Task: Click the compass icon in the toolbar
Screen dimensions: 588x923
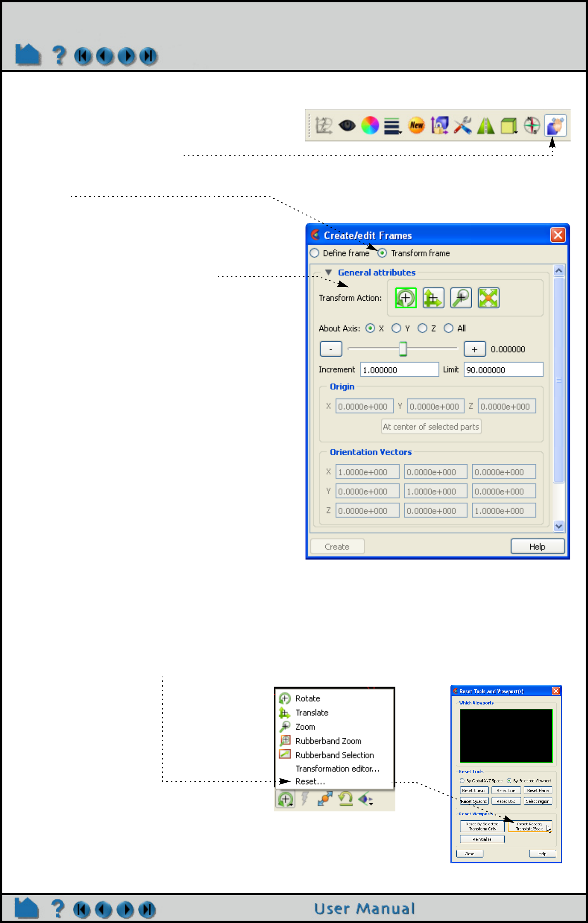Action: tap(532, 126)
